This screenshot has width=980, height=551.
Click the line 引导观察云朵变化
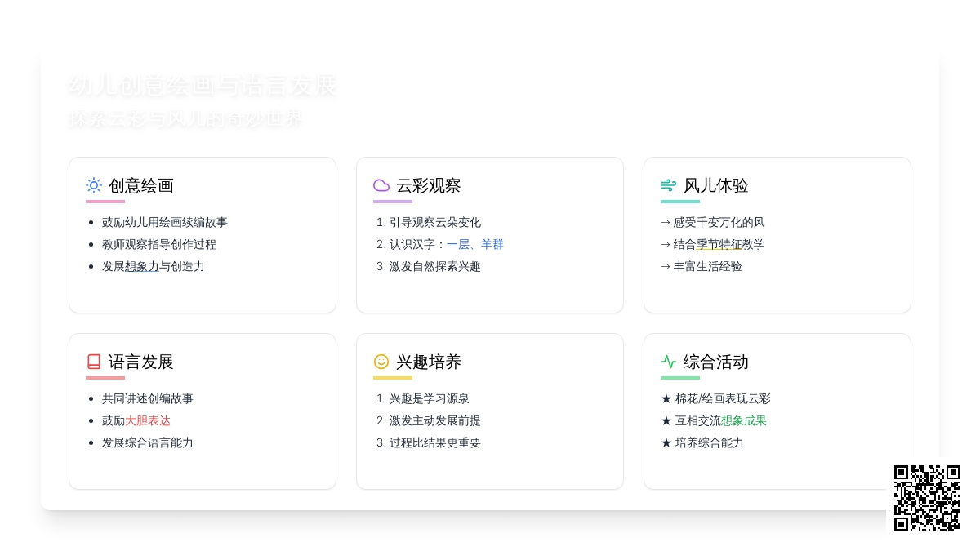point(435,222)
